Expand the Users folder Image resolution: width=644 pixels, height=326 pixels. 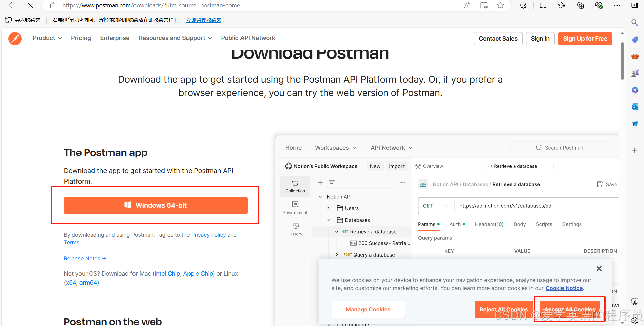(x=329, y=208)
